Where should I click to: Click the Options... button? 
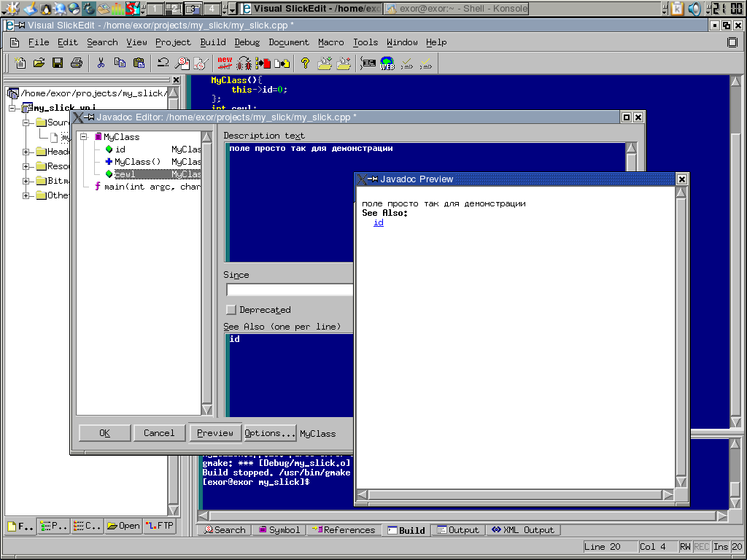[270, 433]
